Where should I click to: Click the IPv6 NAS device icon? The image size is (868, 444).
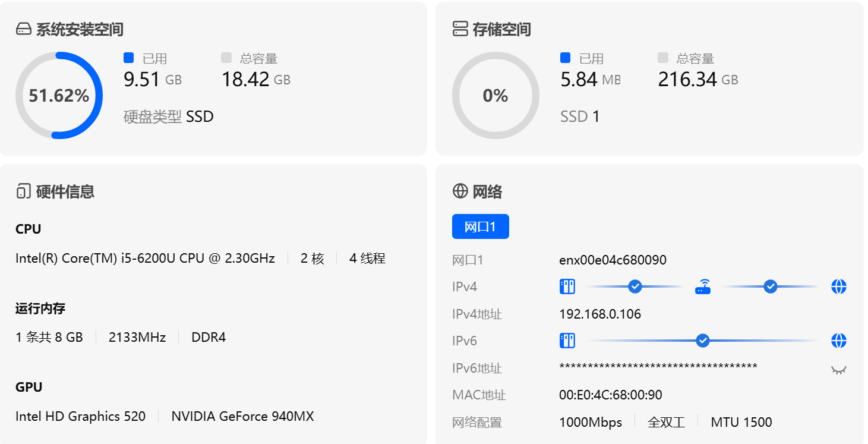pyautogui.click(x=567, y=341)
